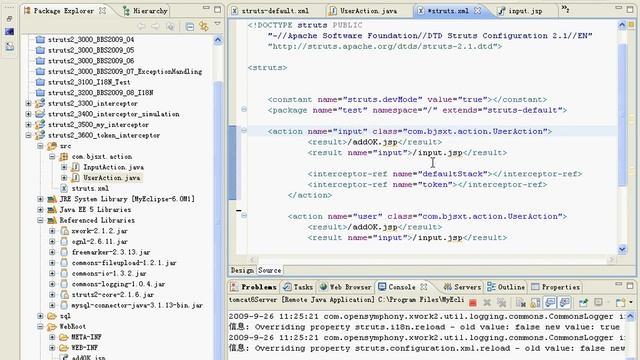The width and height of the screenshot is (640, 360).
Task: Fold the "user" action element in editor gutter
Action: (x=244, y=216)
